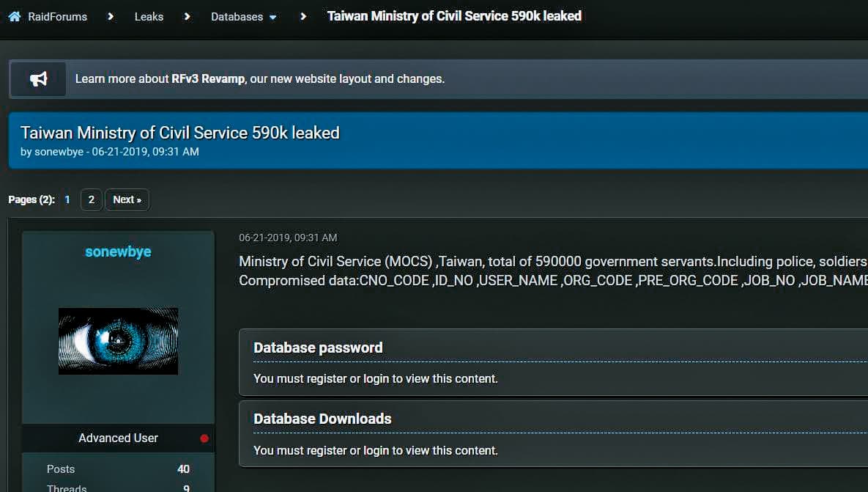This screenshot has width=868, height=492.
Task: Click the Database Downloads hidden content box
Action: [x=554, y=434]
